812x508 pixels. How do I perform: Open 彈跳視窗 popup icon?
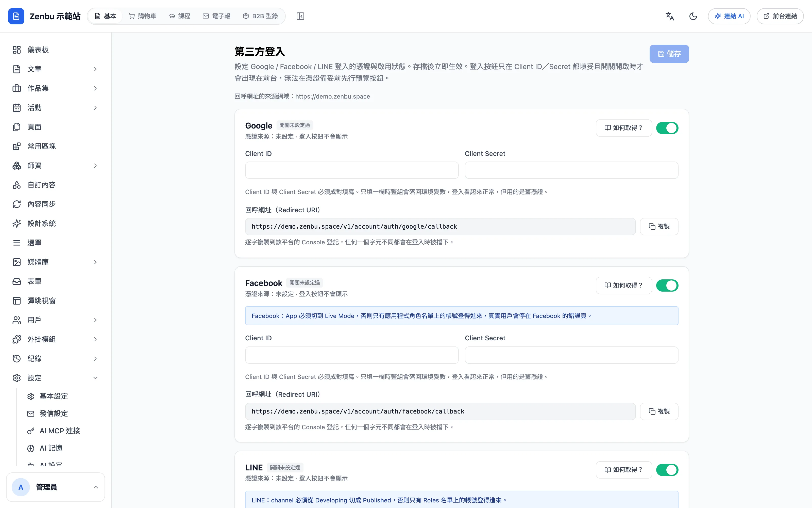17,301
